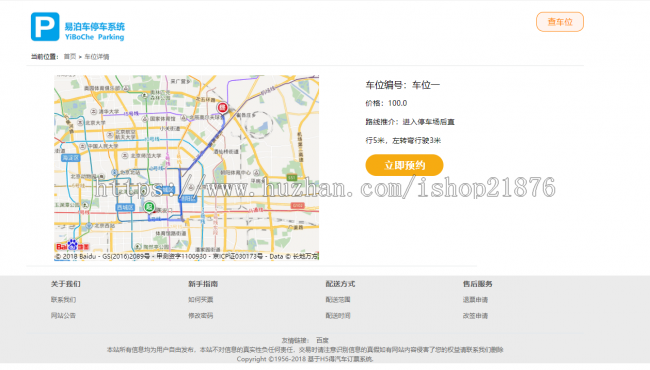Click the green start marker on map
650x370 pixels.
point(149,206)
